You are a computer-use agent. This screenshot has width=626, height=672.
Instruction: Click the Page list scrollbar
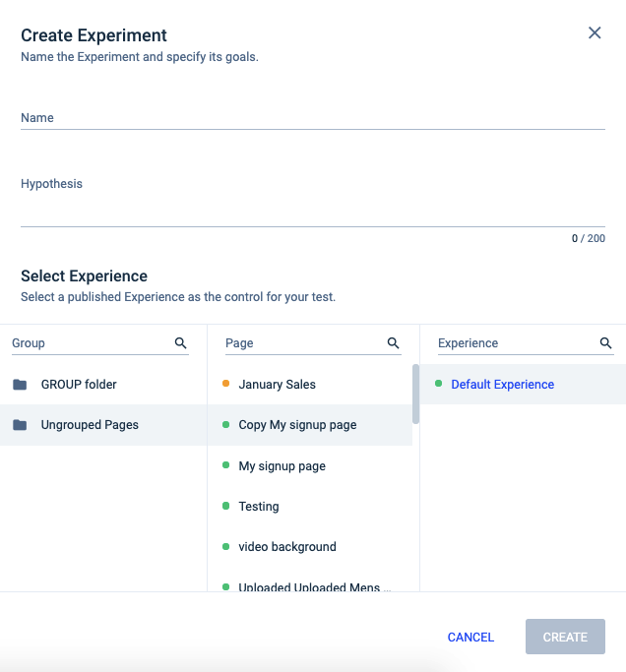(415, 394)
